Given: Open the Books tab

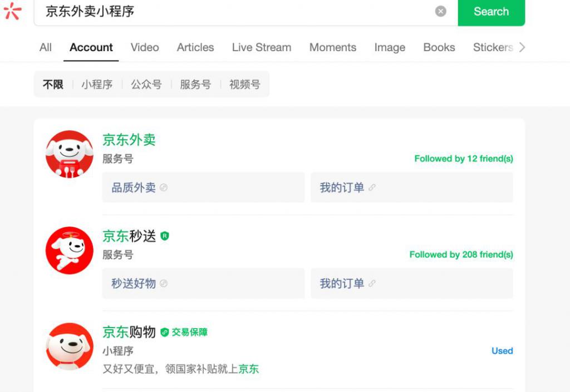Looking at the screenshot, I should [x=439, y=47].
